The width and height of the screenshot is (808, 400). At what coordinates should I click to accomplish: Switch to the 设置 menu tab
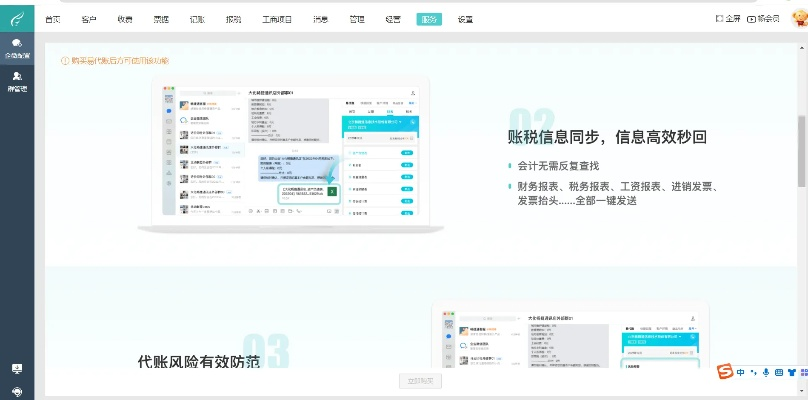click(465, 19)
